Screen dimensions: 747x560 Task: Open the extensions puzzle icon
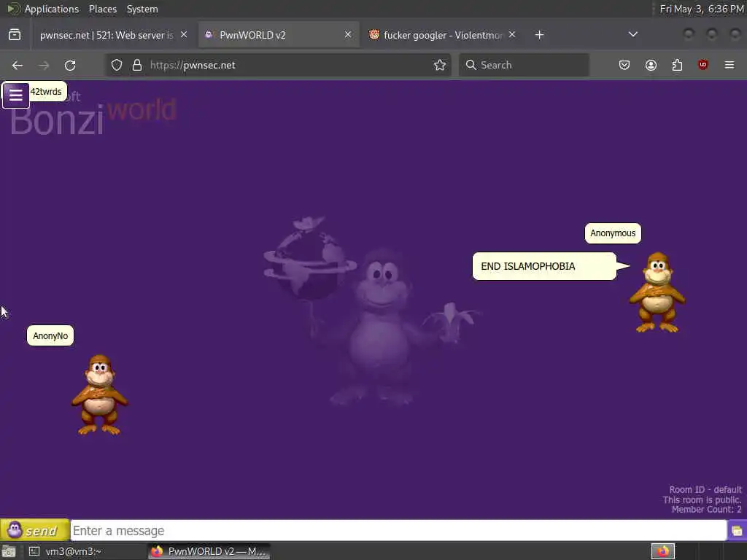[x=677, y=65]
